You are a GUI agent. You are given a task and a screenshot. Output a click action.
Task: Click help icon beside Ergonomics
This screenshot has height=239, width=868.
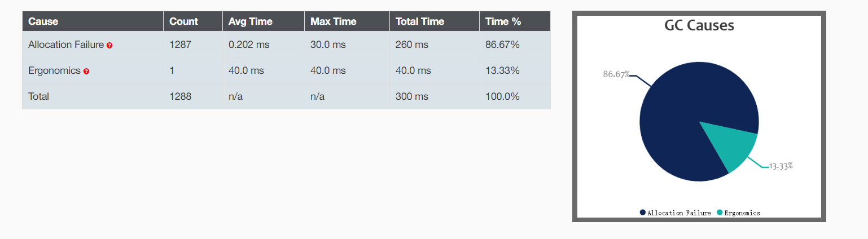click(x=86, y=72)
